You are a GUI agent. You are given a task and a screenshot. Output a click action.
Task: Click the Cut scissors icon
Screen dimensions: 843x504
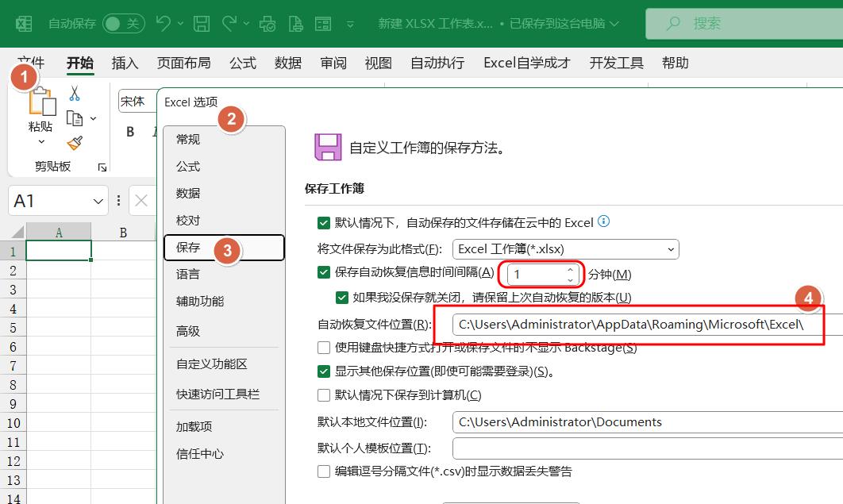coord(74,94)
